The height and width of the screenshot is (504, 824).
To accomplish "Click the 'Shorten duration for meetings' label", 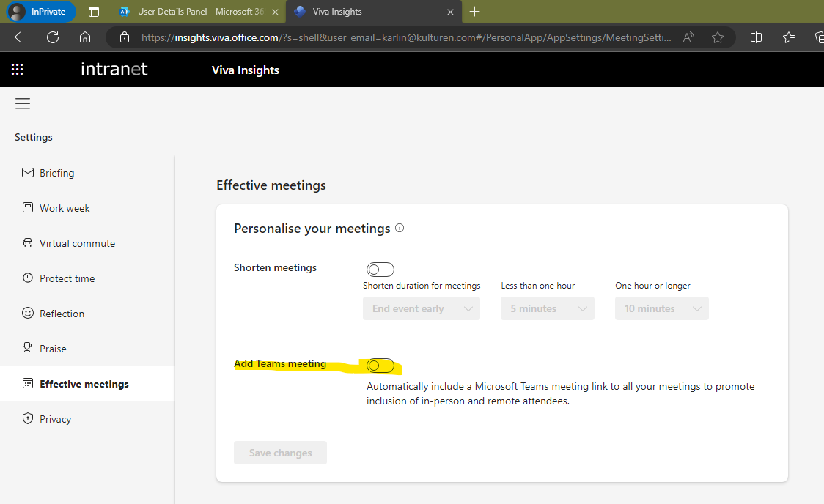I will pos(422,286).
